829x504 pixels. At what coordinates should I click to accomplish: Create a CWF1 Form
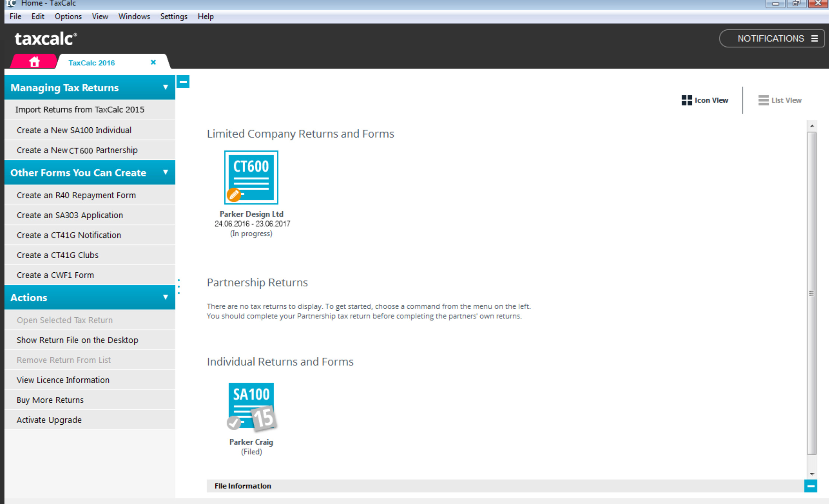click(90, 275)
